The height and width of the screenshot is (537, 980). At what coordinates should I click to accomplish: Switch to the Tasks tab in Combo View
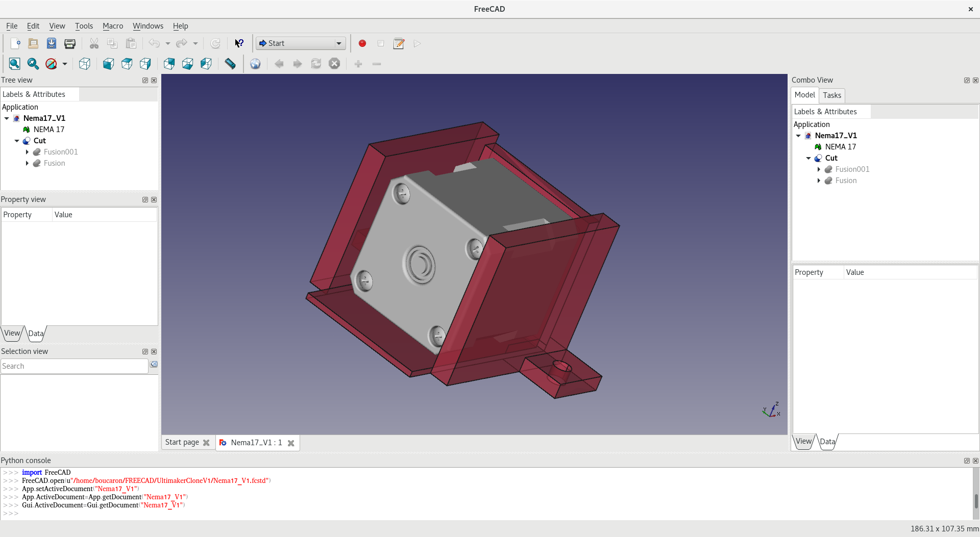[x=832, y=95]
